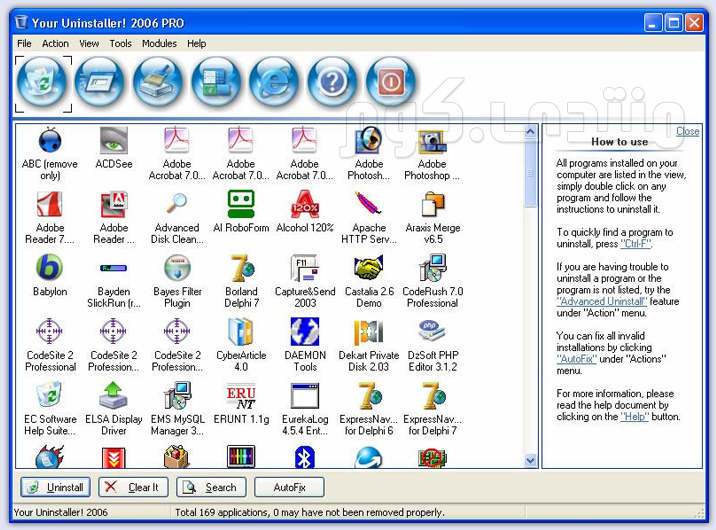This screenshot has height=530, width=716.
Task: Select the ACDSee program icon
Action: click(113, 142)
